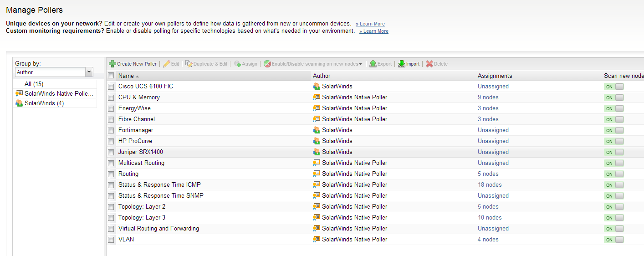Viewport: 644px width, 256px height.
Task: Click the Create New Poller plus icon
Action: [x=112, y=64]
